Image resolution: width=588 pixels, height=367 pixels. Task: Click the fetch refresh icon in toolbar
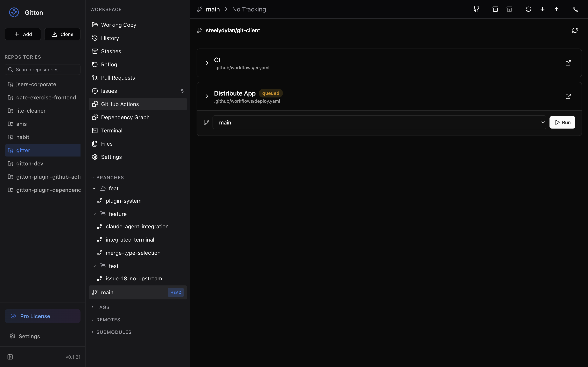point(528,9)
